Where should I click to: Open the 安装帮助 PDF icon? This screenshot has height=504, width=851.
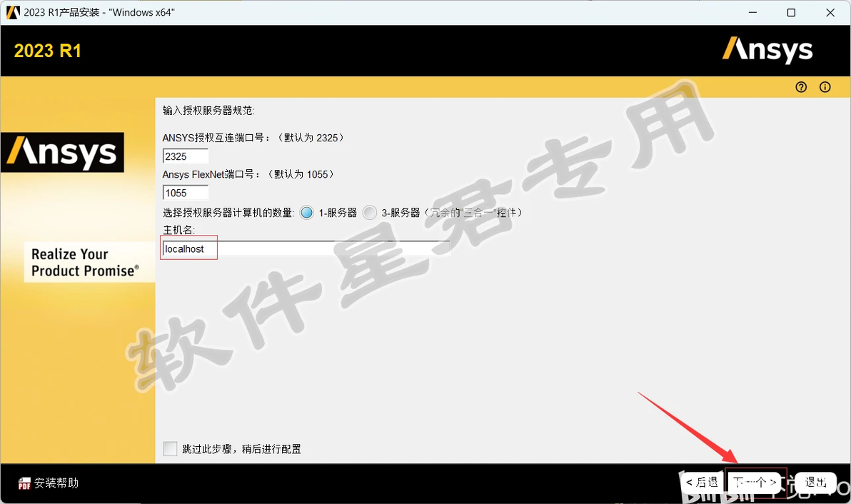click(x=24, y=483)
